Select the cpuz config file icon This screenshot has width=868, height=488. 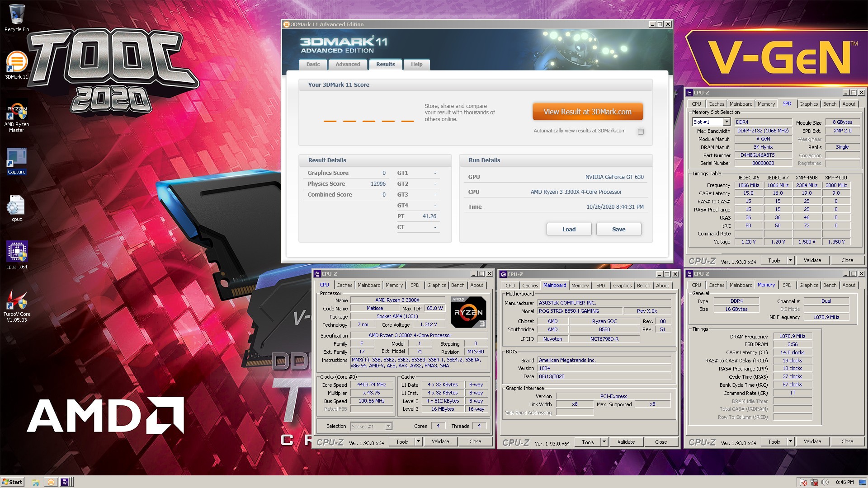coord(17,209)
